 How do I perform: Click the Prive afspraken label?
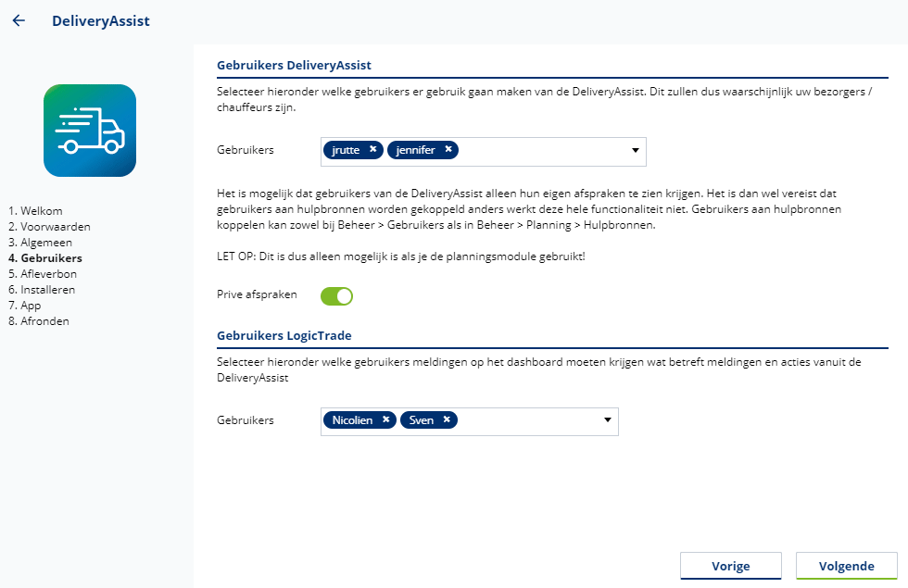pos(257,294)
